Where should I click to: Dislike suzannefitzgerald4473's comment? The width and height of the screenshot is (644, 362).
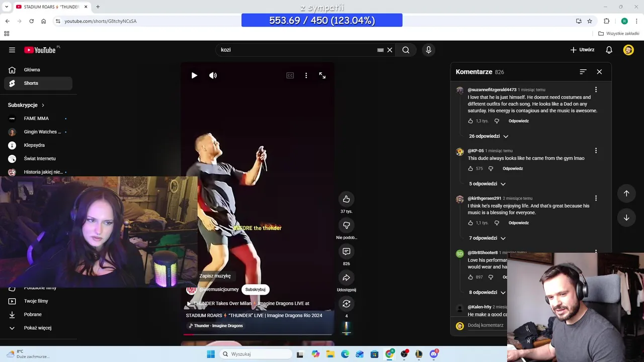497,121
